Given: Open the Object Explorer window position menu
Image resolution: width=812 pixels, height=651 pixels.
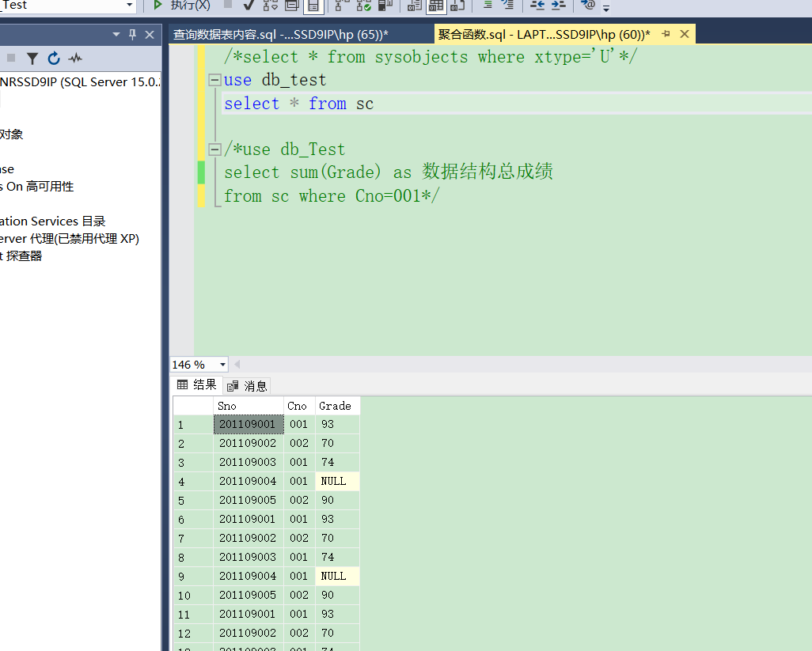Looking at the screenshot, I should (x=116, y=35).
